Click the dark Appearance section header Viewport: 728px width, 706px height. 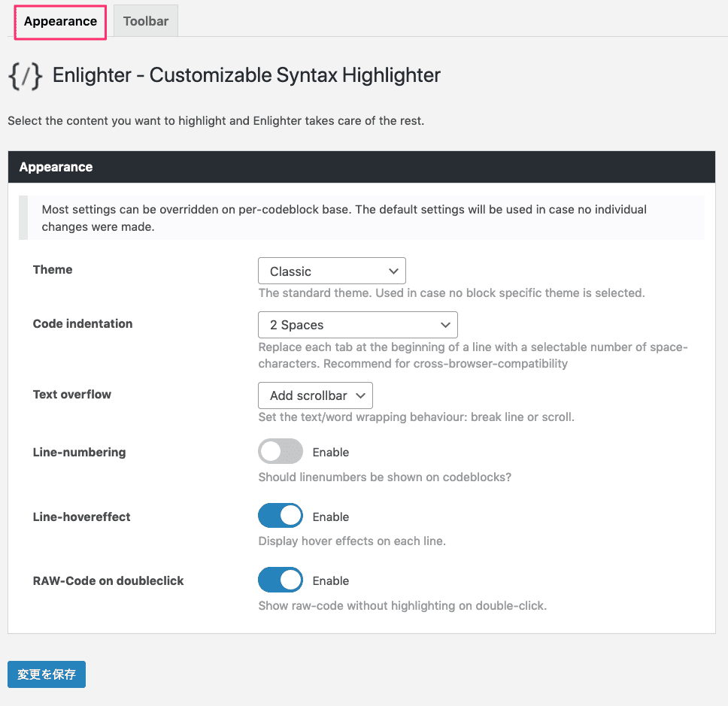361,167
